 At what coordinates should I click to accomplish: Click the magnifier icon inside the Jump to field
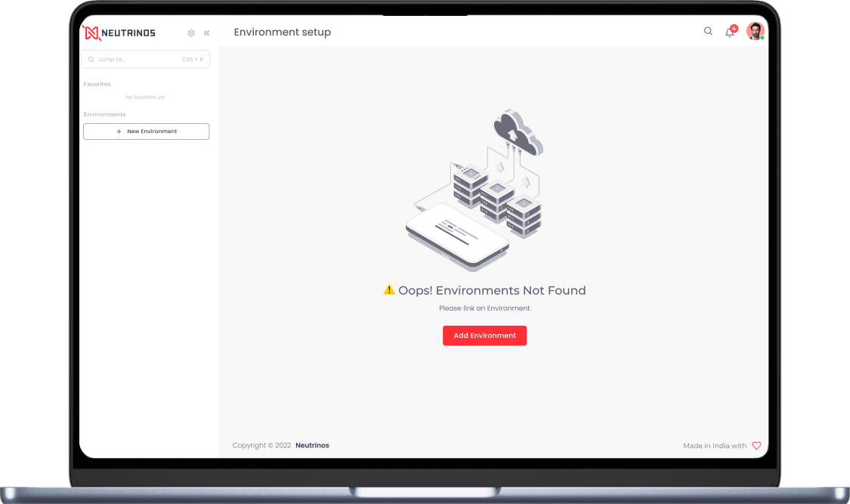coord(91,60)
